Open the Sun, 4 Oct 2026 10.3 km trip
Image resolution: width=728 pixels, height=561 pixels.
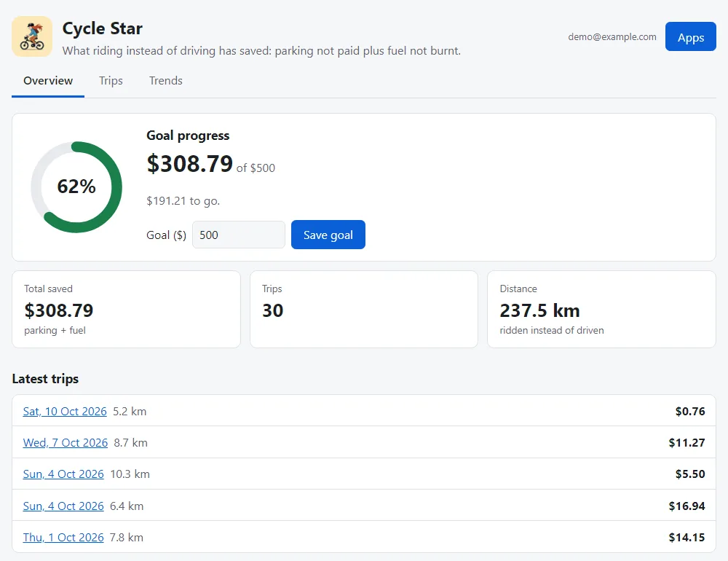tap(63, 474)
